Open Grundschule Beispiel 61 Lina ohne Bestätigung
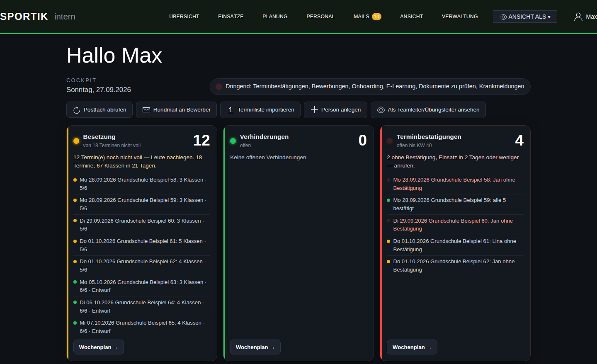The width and height of the screenshot is (597, 364). click(455, 245)
